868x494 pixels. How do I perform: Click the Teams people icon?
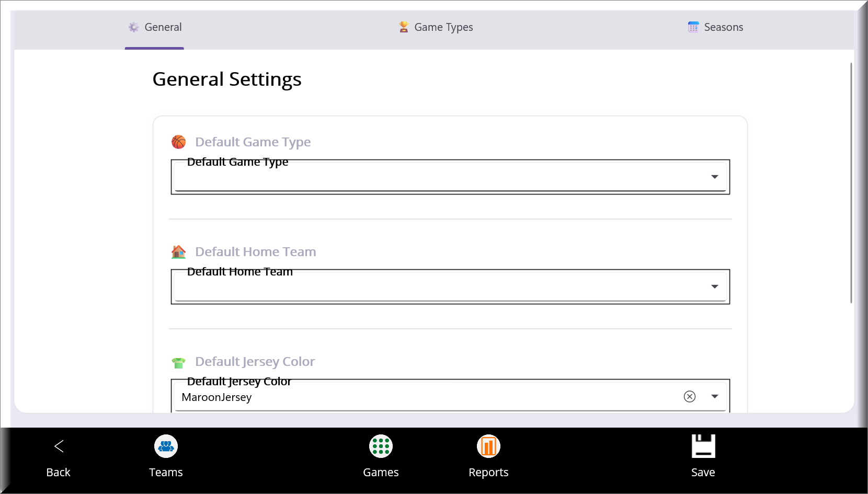click(166, 446)
